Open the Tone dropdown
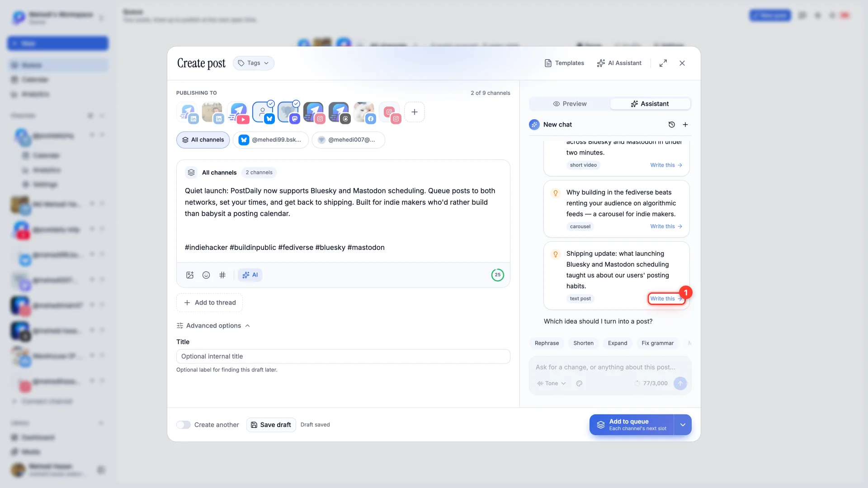 [551, 384]
